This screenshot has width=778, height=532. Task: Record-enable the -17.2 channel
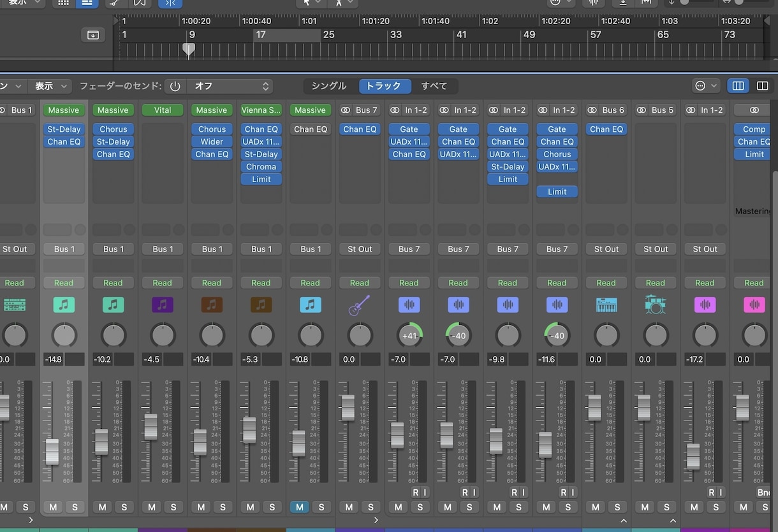point(712,492)
